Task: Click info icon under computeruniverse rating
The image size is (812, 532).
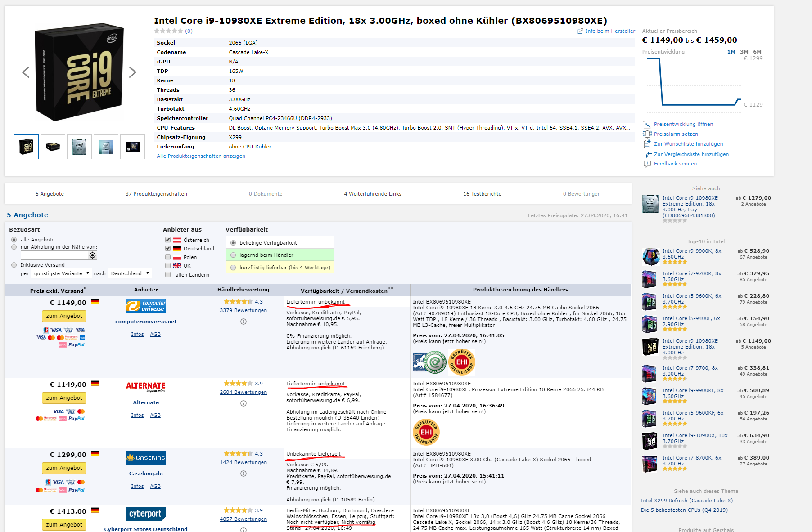Action: [x=244, y=322]
